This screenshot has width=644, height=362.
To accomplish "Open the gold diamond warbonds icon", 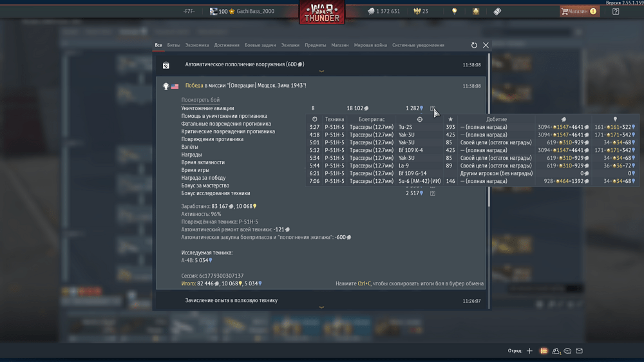I will click(476, 12).
